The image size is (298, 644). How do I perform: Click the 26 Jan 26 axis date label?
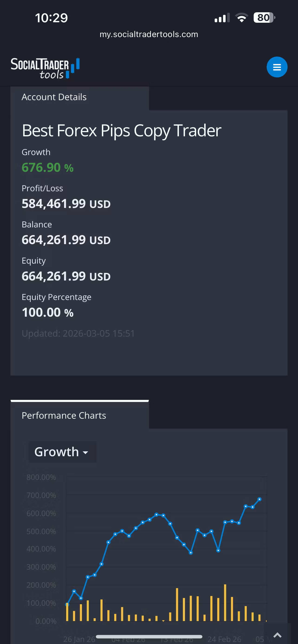point(79,639)
